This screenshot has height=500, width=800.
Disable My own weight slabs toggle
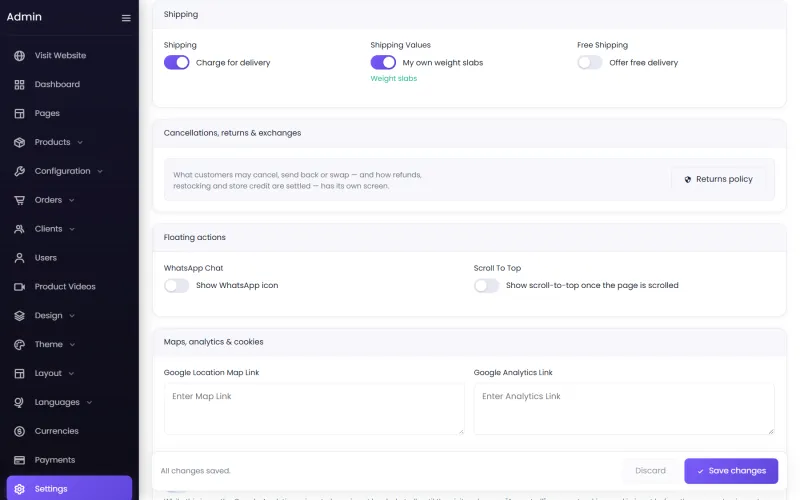click(x=383, y=63)
